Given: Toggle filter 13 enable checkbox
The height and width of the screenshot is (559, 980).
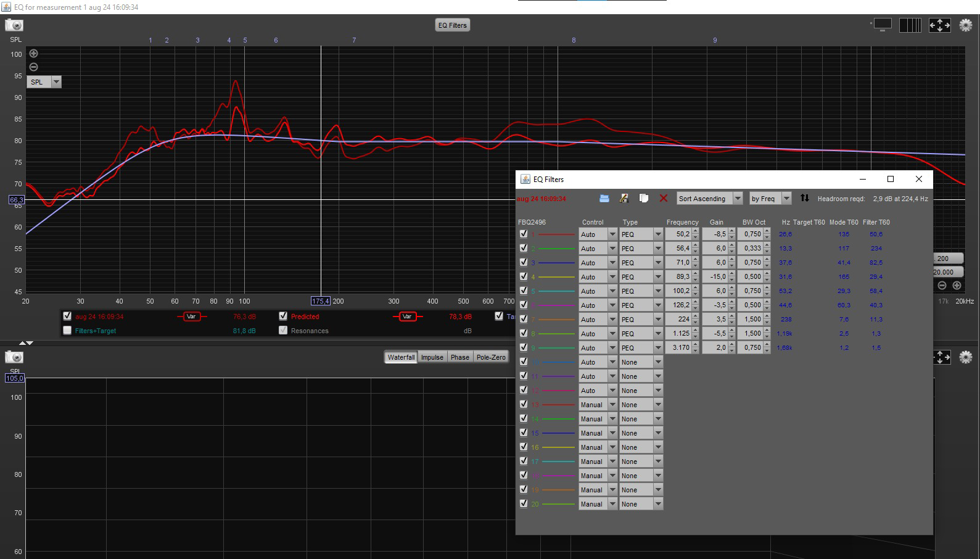Looking at the screenshot, I should pos(524,404).
